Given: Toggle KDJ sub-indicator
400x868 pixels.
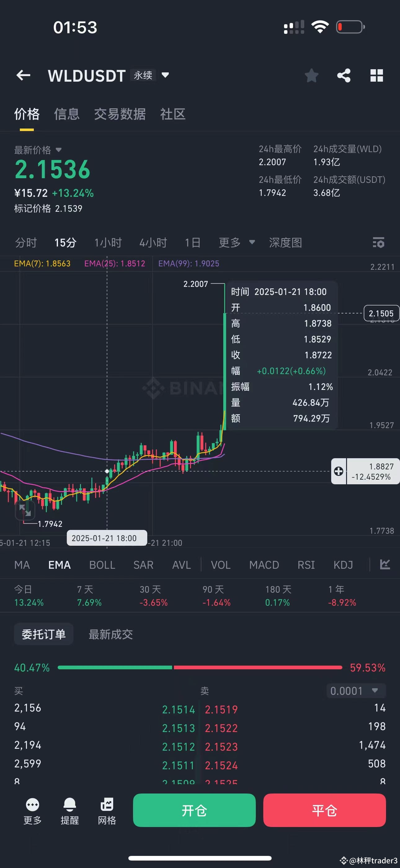Looking at the screenshot, I should point(343,565).
